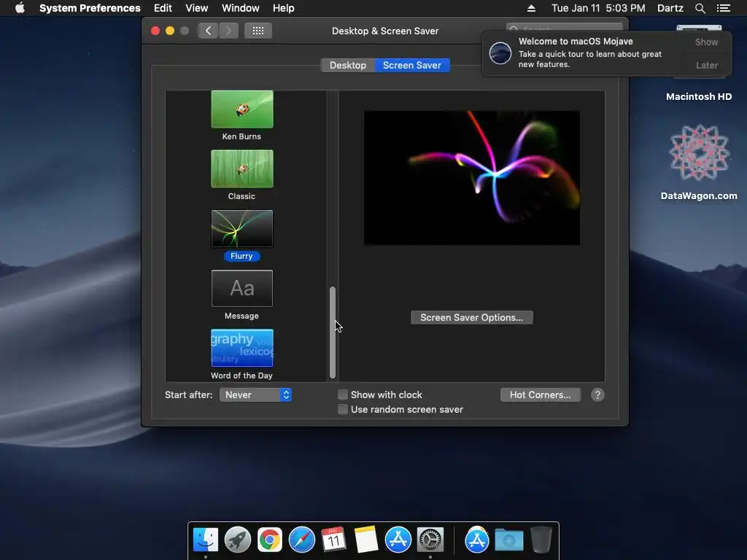Image resolution: width=747 pixels, height=560 pixels.
Task: Click the Mojave notification icon
Action: [500, 52]
